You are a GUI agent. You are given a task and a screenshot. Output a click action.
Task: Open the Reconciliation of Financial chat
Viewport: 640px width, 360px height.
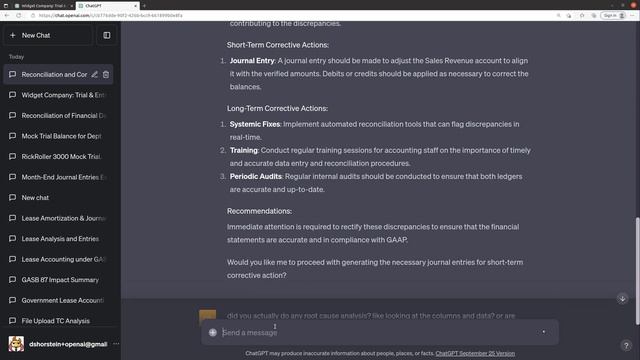pos(58,116)
